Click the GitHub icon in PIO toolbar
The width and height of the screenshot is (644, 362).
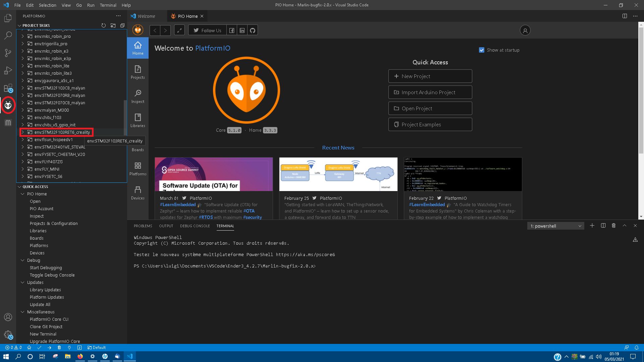tap(253, 31)
